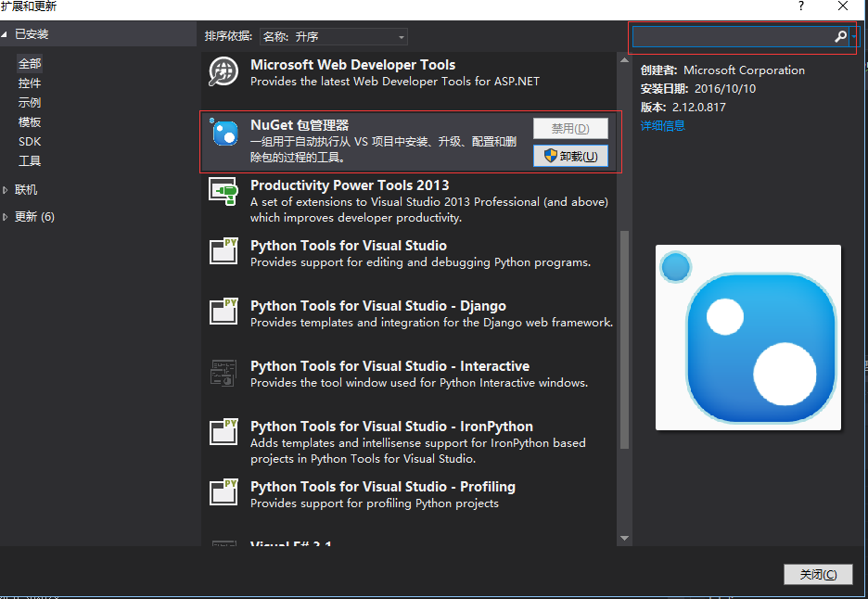Select the Python Tools Django extension icon
The height and width of the screenshot is (599, 868).
point(223,312)
